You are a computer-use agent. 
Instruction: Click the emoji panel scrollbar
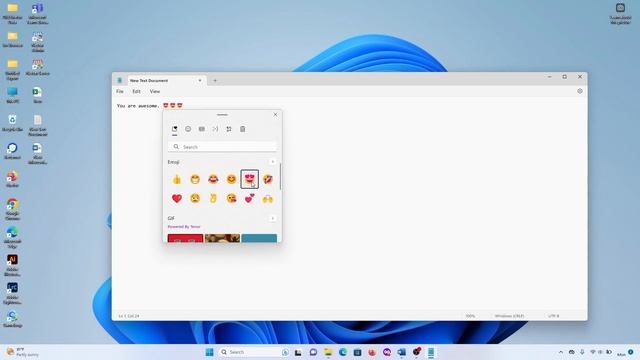click(280, 176)
